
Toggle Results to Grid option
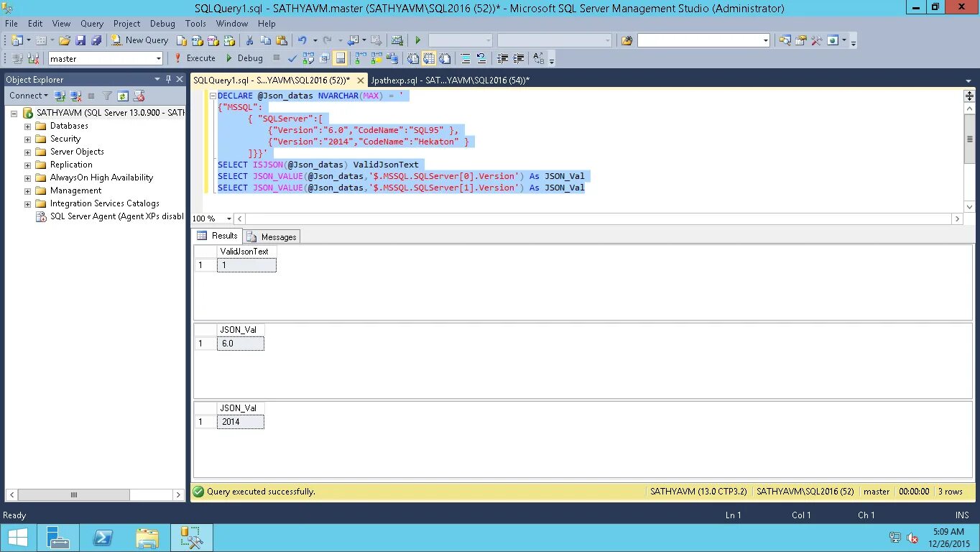click(429, 58)
